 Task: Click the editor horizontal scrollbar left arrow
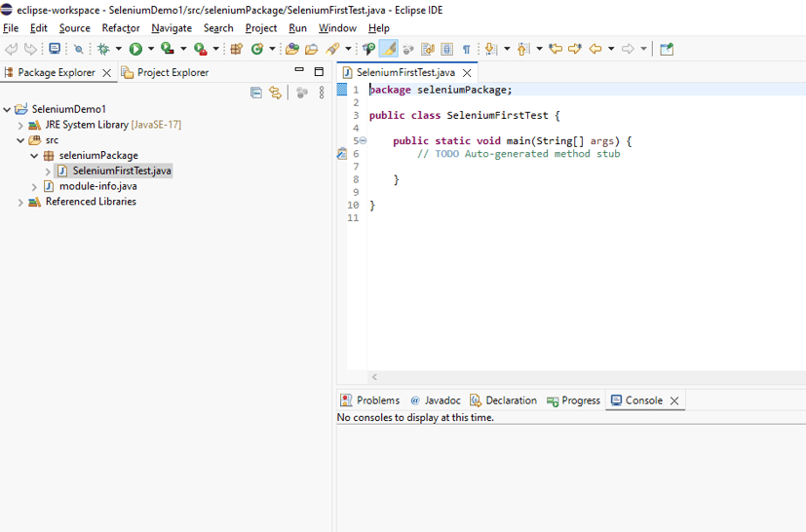pos(374,377)
